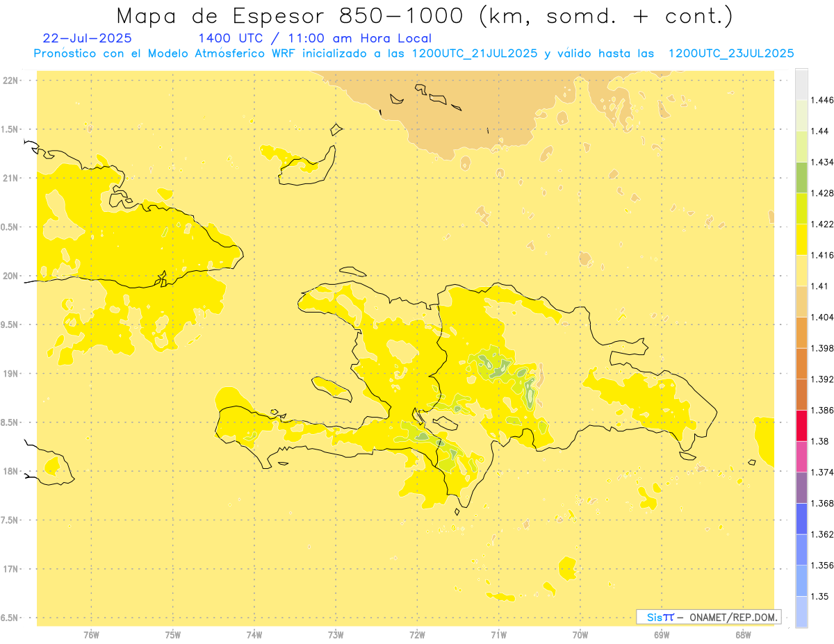Image resolution: width=834 pixels, height=644 pixels.
Task: Click the '0.5N' latitude label
Action: click(10, 227)
